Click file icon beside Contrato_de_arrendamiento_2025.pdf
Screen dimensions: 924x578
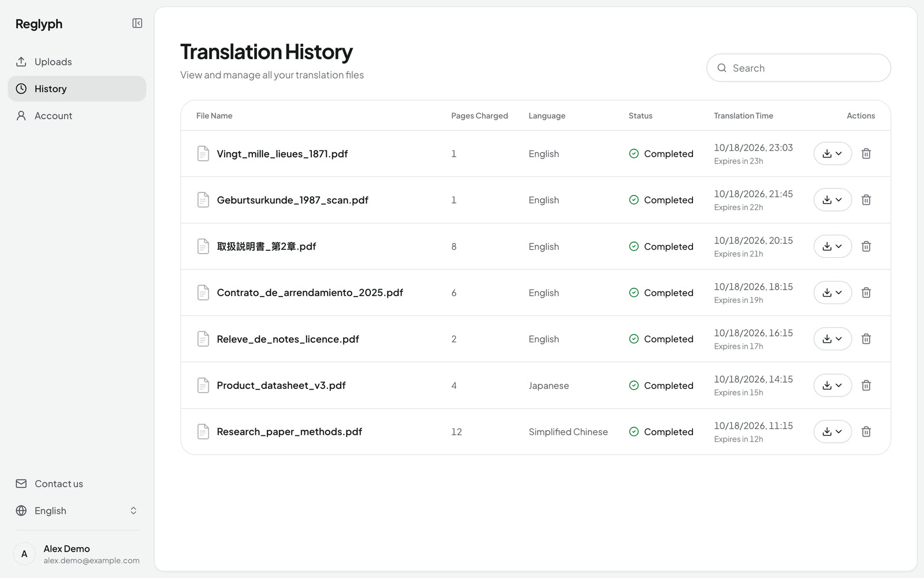point(203,292)
